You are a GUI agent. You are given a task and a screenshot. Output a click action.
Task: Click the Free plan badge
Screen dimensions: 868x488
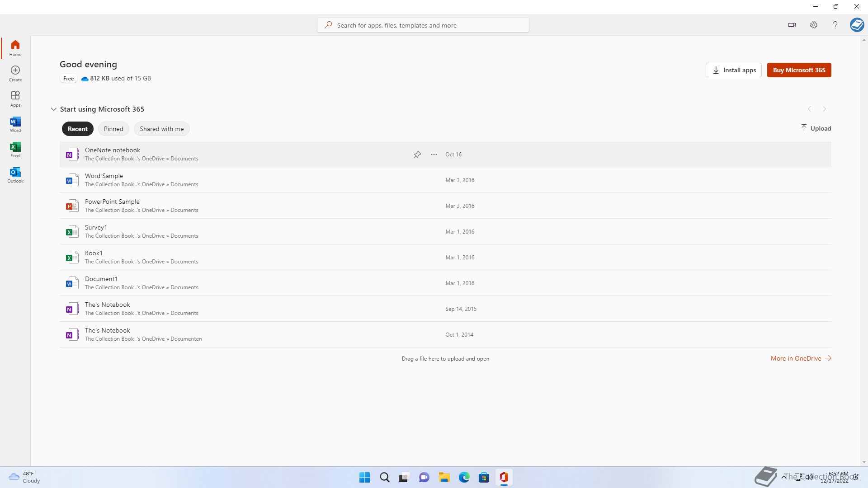click(69, 79)
